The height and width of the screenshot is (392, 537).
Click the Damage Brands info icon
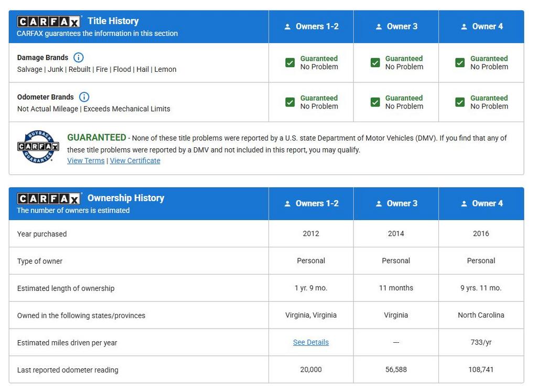(x=78, y=58)
